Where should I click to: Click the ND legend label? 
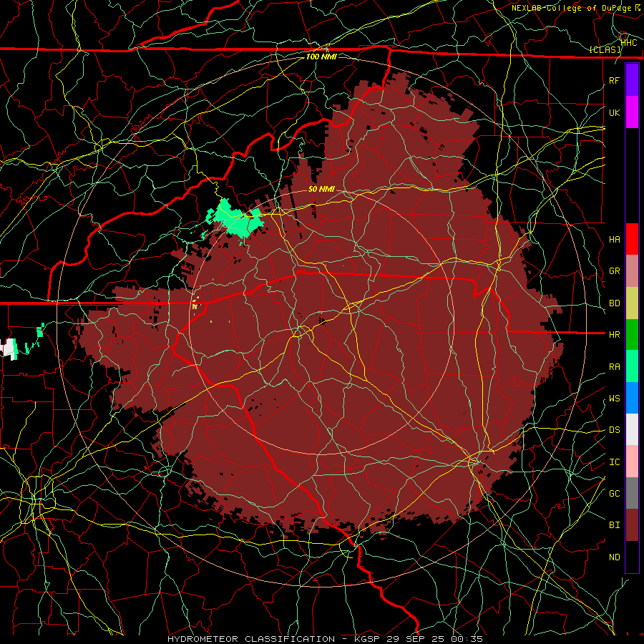click(x=615, y=557)
